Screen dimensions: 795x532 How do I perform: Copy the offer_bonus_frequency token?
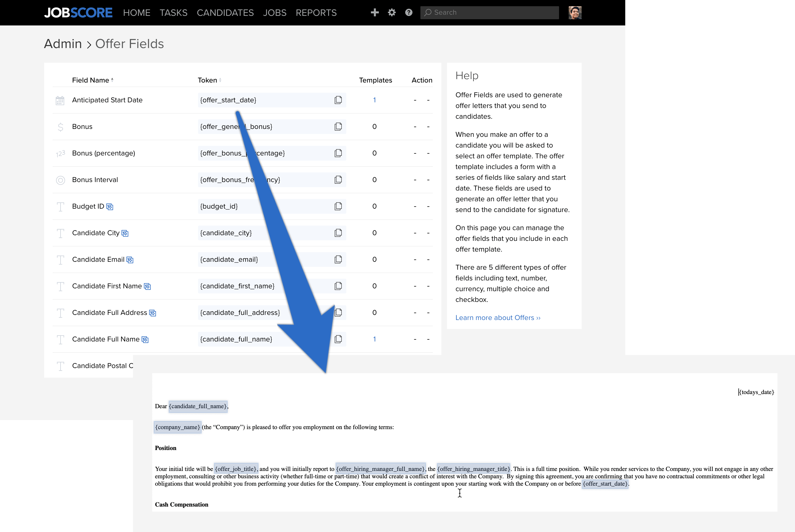click(338, 180)
